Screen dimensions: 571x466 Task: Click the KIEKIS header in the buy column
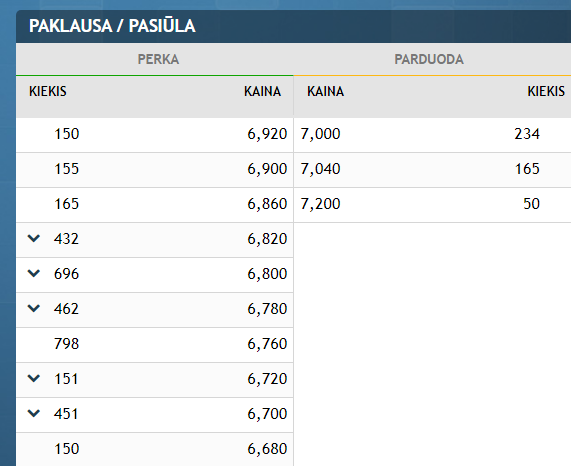click(48, 91)
